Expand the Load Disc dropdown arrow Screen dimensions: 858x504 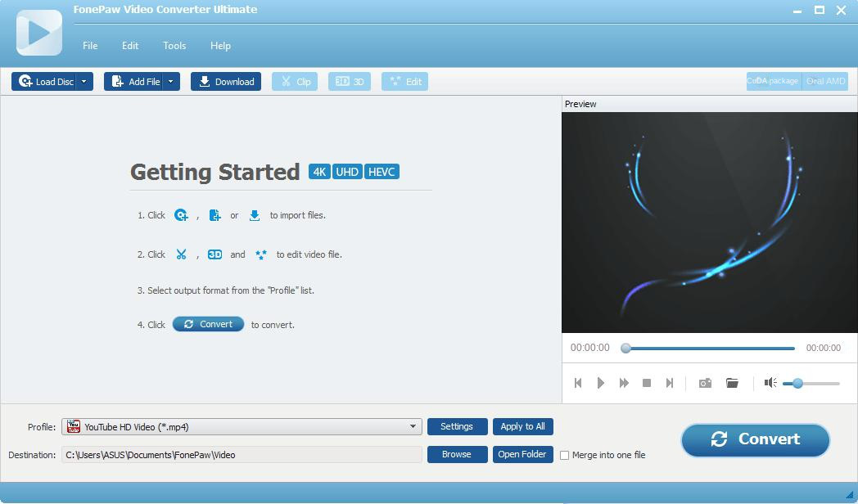[83, 81]
